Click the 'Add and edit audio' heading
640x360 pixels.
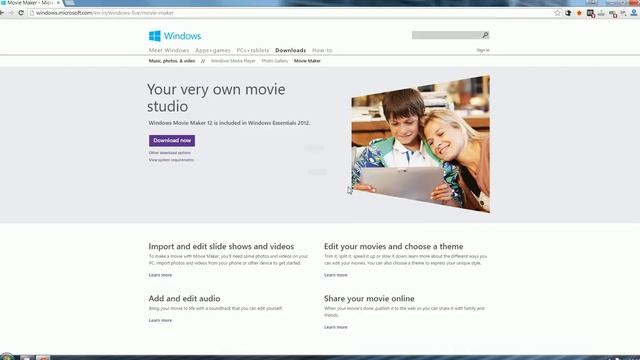click(184, 299)
